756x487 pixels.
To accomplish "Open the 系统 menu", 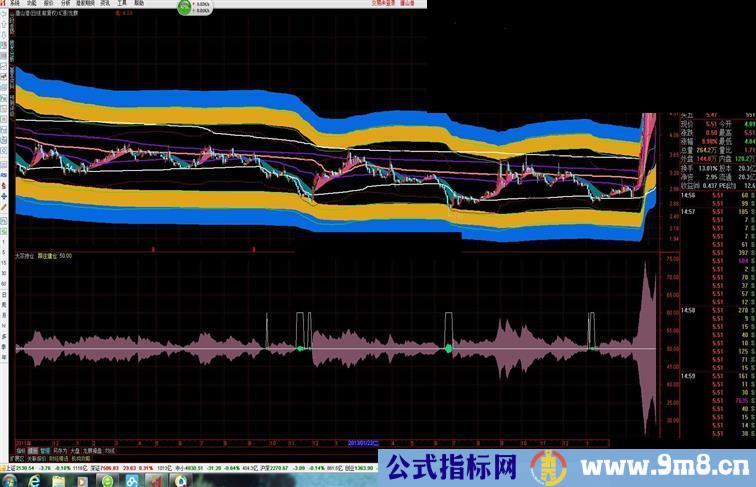I will pos(15,4).
